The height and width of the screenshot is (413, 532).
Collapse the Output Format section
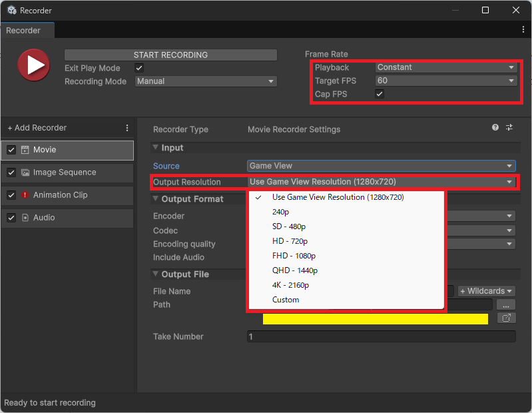point(156,199)
